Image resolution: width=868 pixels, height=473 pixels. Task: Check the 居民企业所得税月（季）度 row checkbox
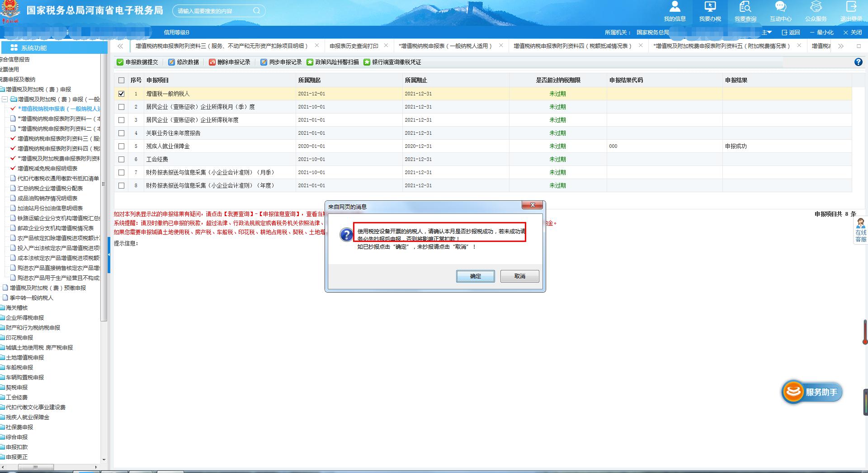tap(121, 107)
